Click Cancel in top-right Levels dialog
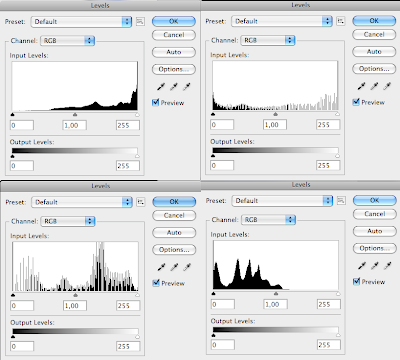Viewport: 400px width, 360px height. point(374,34)
